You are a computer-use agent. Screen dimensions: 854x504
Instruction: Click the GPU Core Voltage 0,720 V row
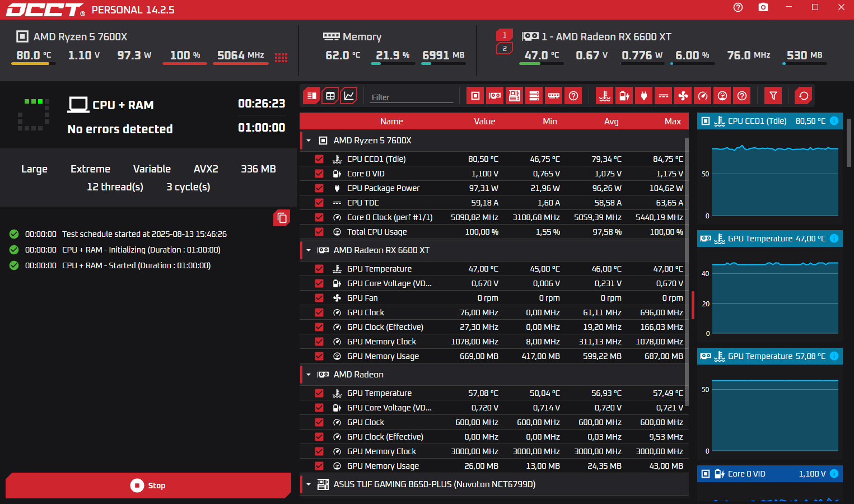tap(494, 408)
